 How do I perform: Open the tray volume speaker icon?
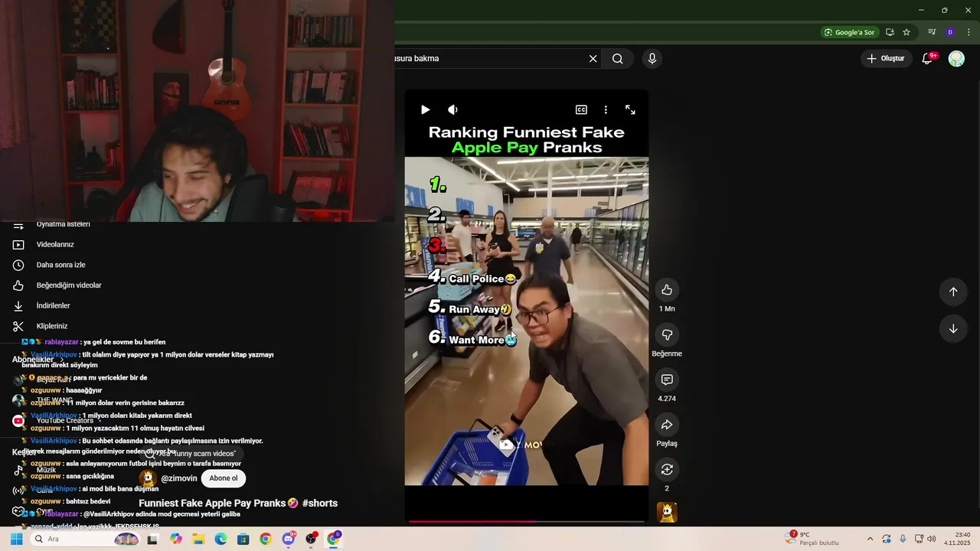pyautogui.click(x=932, y=539)
